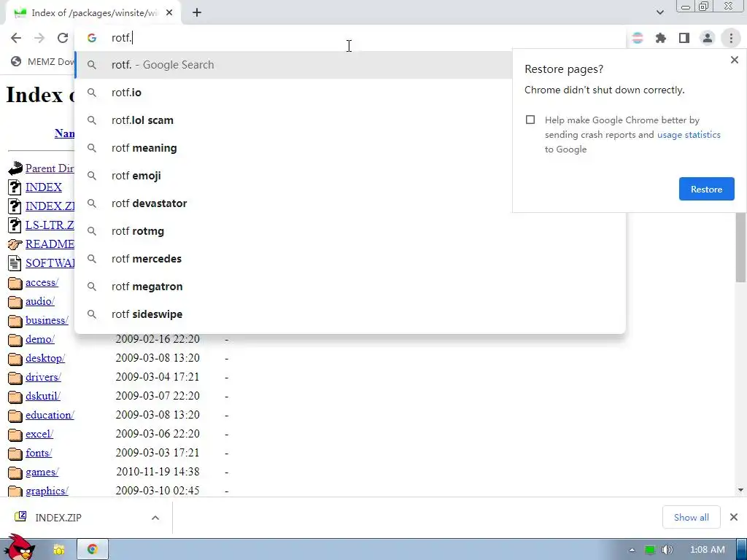Open the desktop/ folder link
Image resolution: width=747 pixels, height=560 pixels.
pos(45,358)
